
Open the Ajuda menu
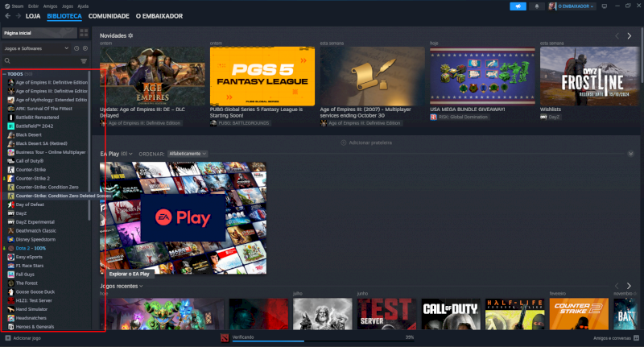click(x=83, y=6)
